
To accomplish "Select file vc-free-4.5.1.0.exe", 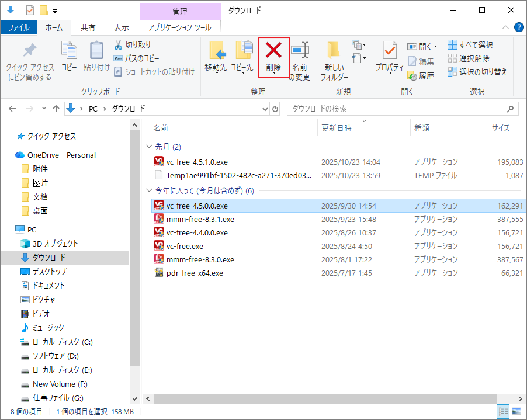I will click(338, 162).
